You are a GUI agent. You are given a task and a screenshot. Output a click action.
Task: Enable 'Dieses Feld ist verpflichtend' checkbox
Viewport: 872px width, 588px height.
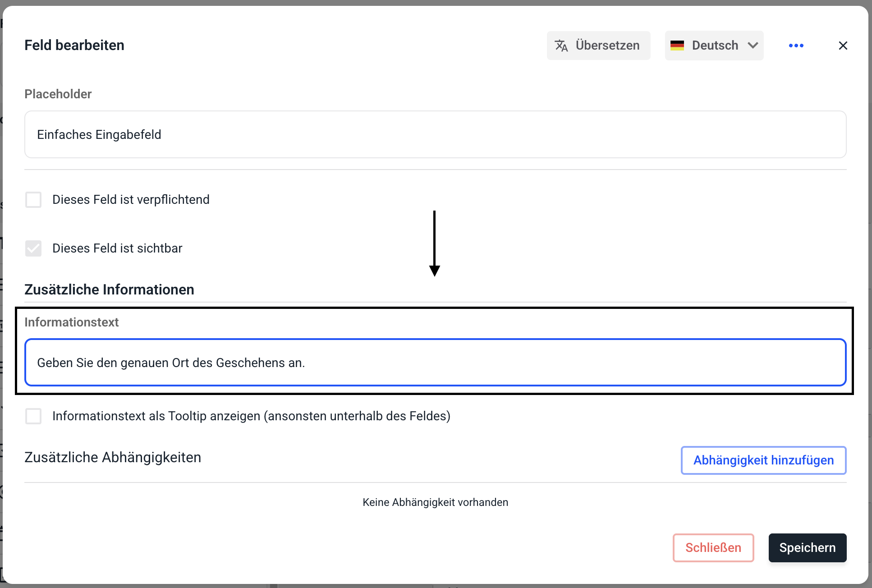[33, 200]
